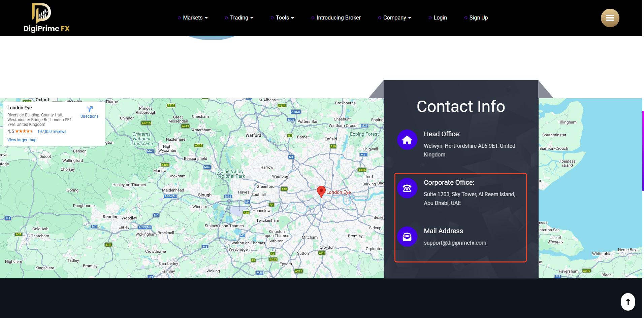Click the London Eye title in map card
Screen dimensions: 644x318
click(x=20, y=108)
